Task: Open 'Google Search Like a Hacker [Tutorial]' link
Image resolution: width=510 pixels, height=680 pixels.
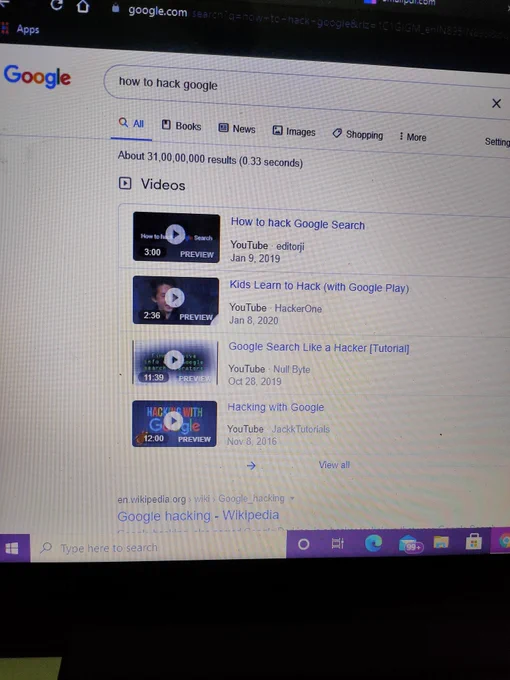Action: point(319,347)
